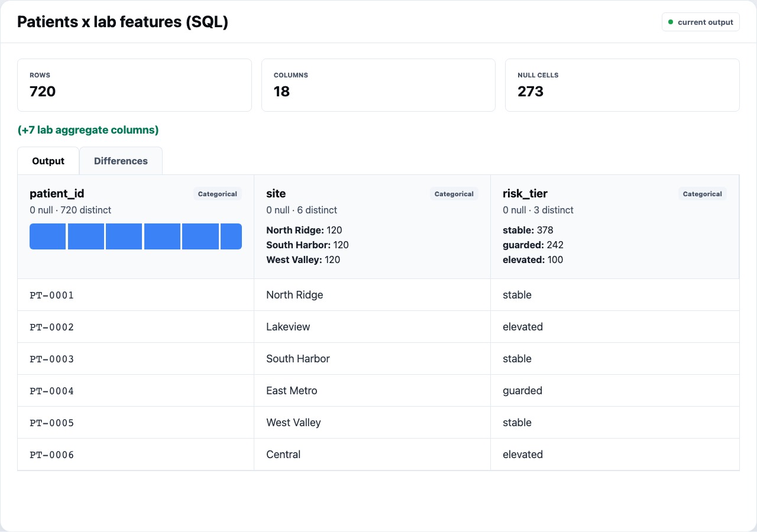
Task: Click the ROWS 720 summary card
Action: pos(135,85)
